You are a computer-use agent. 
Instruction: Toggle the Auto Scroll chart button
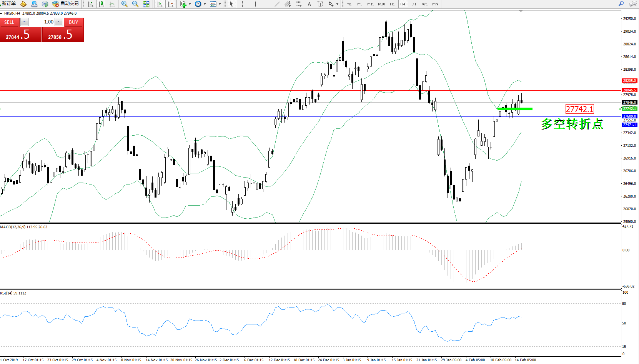click(160, 4)
